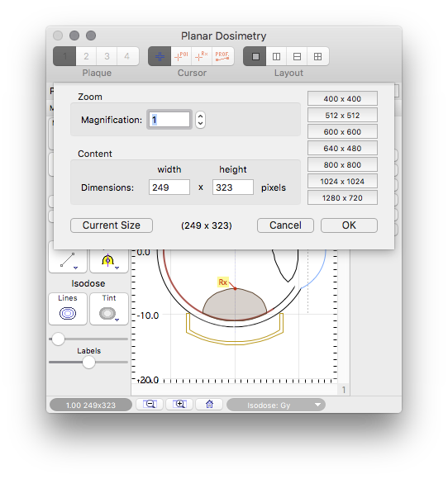The width and height of the screenshot is (448, 479).
Task: Click the Magnification stepper arrows
Action: click(x=200, y=120)
